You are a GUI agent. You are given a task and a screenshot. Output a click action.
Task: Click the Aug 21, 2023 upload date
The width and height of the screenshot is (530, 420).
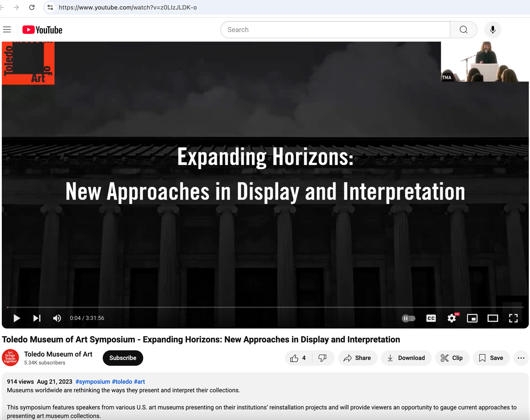click(x=54, y=381)
